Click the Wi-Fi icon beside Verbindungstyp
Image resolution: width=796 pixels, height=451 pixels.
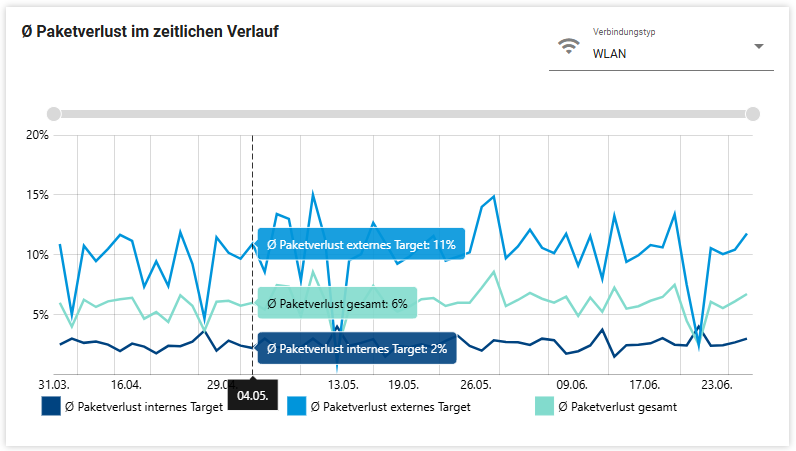pos(569,46)
